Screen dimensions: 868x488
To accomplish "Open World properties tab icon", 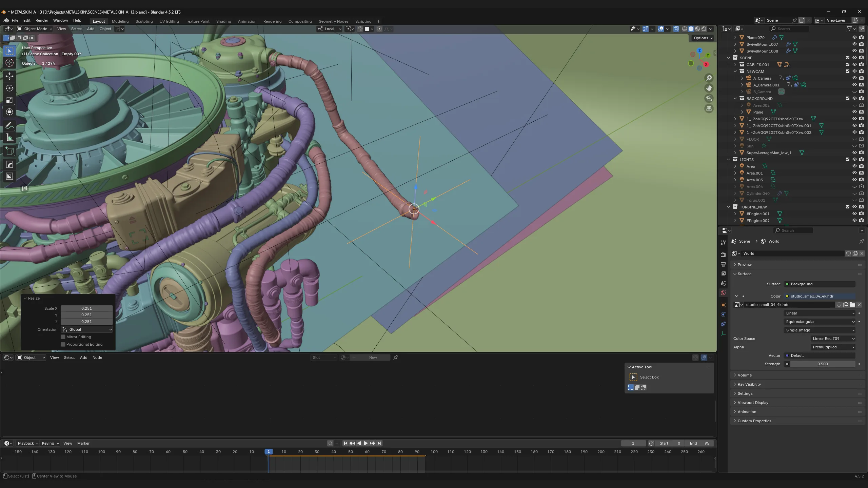I will pos(723,293).
